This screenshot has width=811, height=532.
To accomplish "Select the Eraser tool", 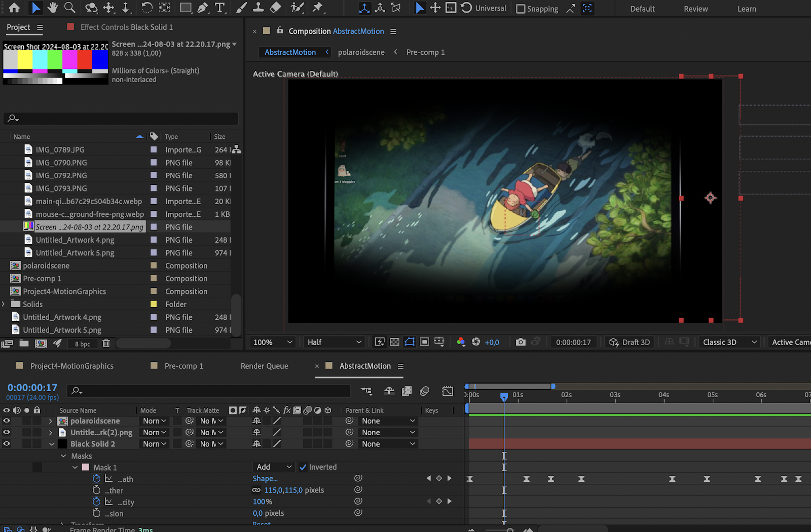I will tap(275, 8).
